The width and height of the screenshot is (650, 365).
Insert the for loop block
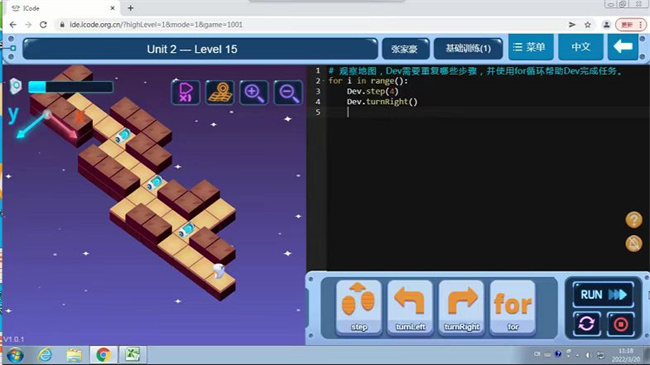coord(513,307)
